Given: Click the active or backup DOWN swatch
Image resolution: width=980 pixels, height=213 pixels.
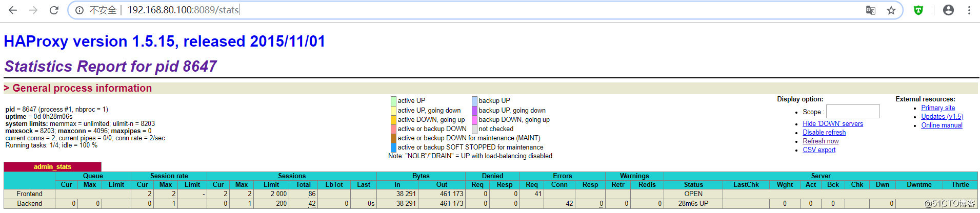Looking at the screenshot, I should [393, 129].
